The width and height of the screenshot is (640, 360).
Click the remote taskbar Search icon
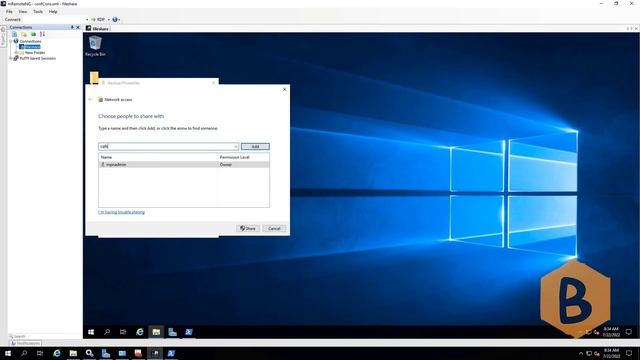coord(107,332)
